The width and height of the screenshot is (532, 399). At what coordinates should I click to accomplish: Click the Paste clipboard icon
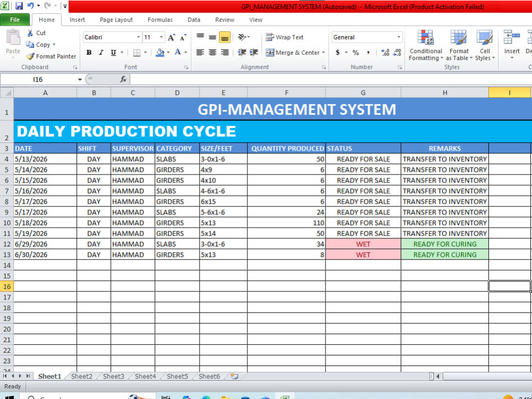click(13, 37)
